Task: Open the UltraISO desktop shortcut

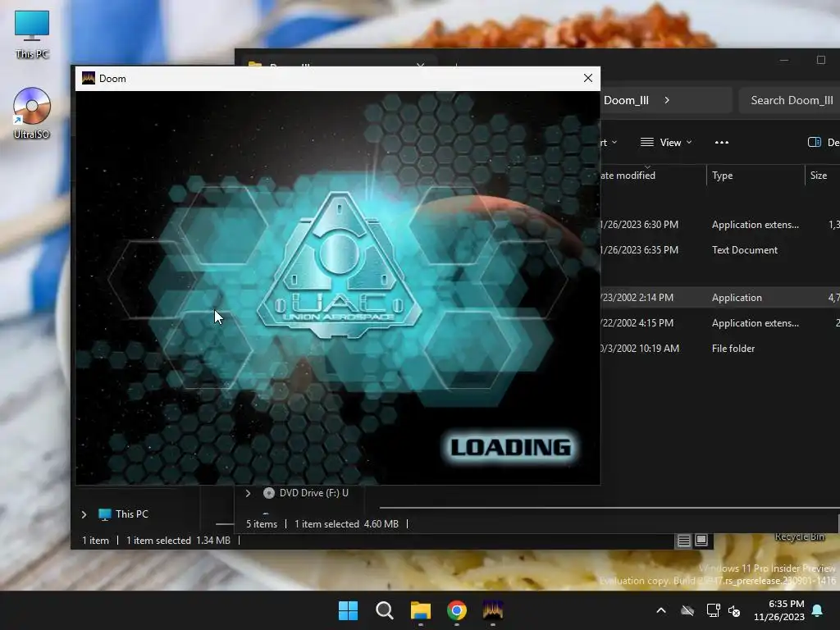Action: [32, 113]
